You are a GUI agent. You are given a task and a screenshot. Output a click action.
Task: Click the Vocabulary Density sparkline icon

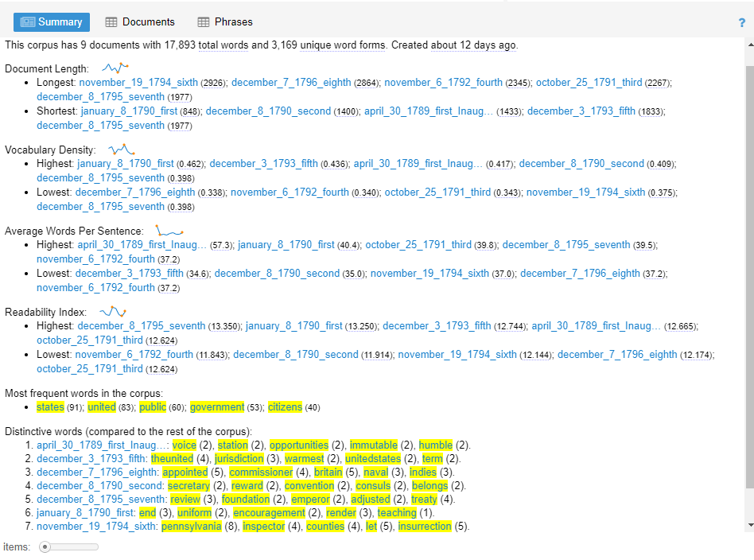[121, 148]
